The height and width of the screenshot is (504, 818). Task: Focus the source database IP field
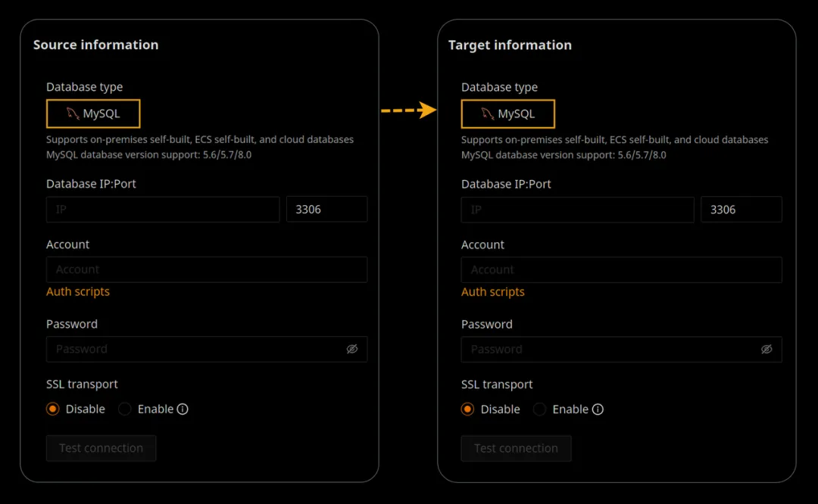(163, 210)
